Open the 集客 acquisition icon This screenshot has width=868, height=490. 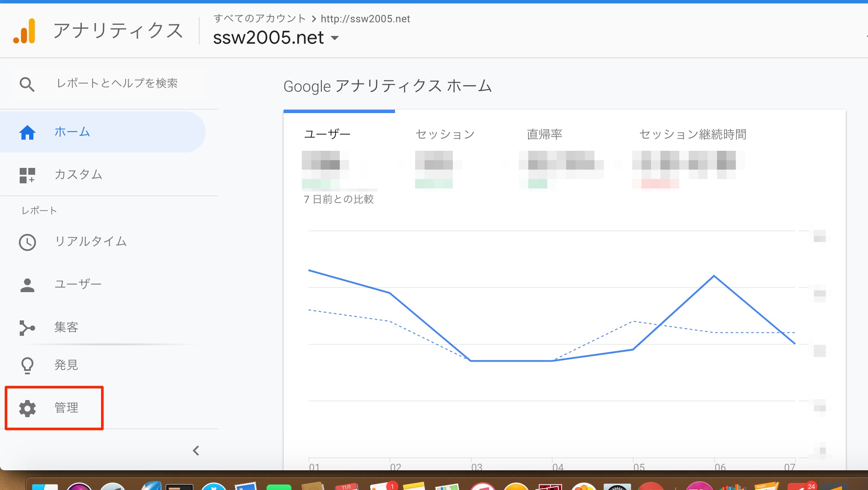coord(27,328)
